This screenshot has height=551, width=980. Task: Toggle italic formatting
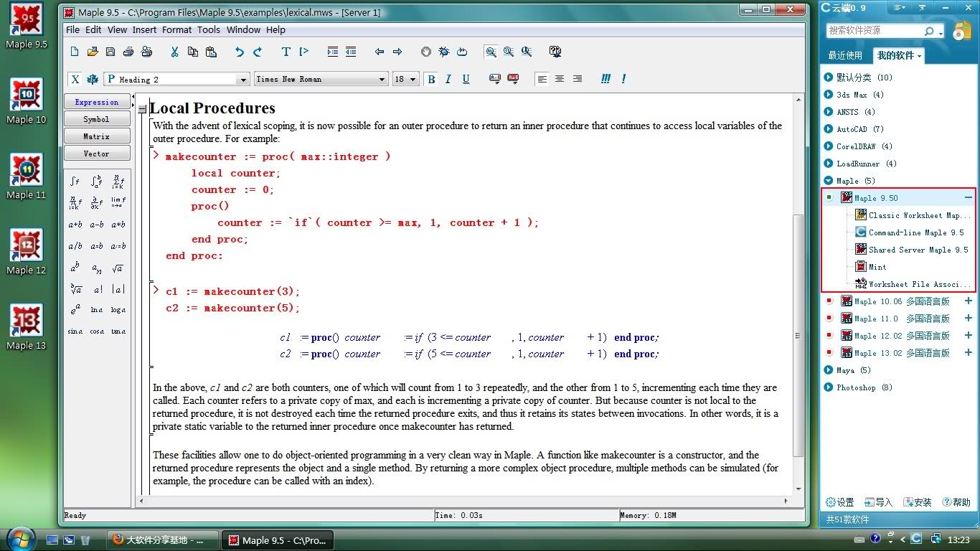point(448,79)
